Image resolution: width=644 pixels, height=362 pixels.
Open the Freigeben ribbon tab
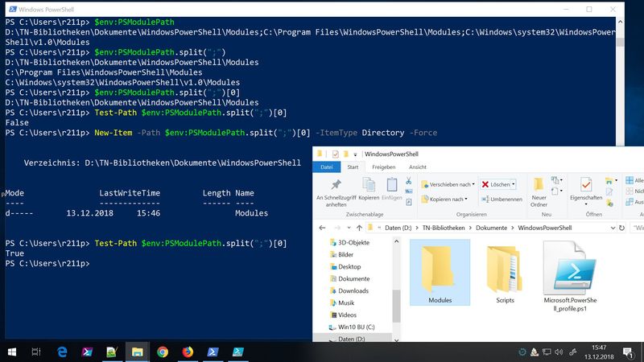(383, 167)
